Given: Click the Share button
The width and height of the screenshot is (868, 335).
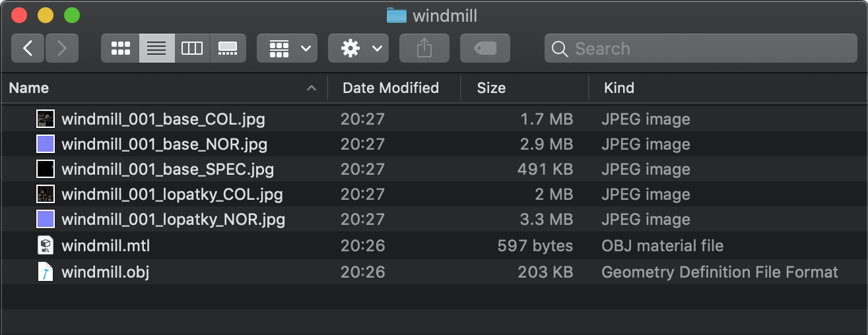Looking at the screenshot, I should pyautogui.click(x=424, y=48).
